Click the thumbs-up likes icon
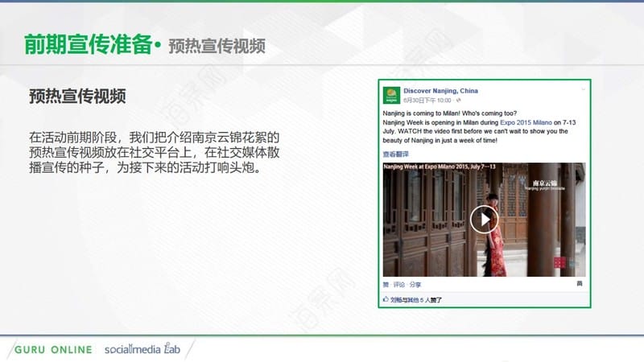The image size is (644, 362). (386, 299)
